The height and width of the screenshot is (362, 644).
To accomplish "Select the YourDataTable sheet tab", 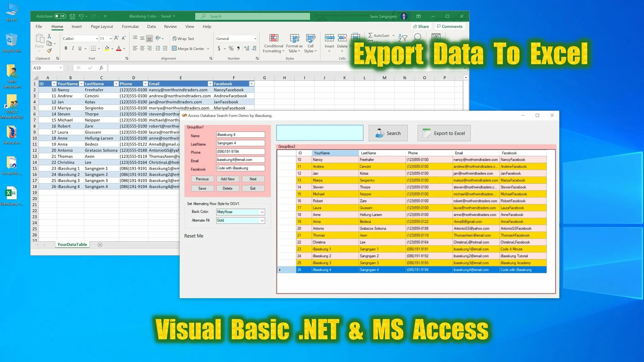I will [x=72, y=244].
